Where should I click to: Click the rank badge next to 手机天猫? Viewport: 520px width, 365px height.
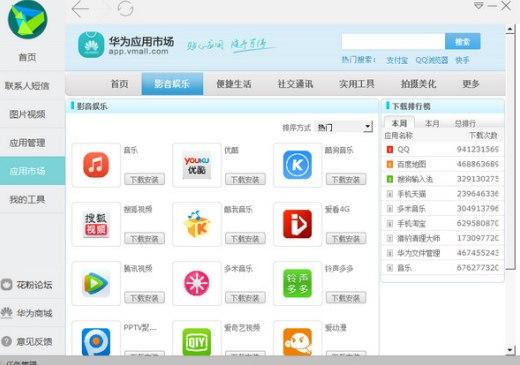(x=390, y=194)
